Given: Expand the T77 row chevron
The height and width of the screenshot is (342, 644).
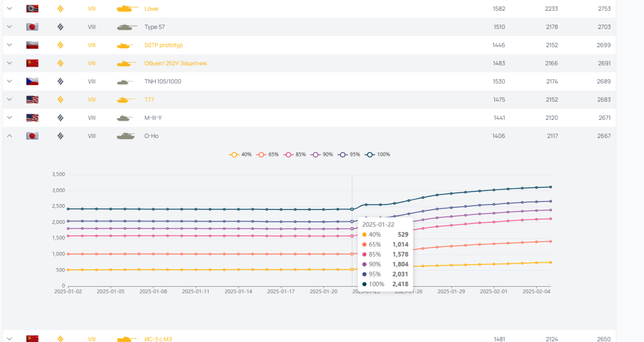Looking at the screenshot, I should (x=9, y=99).
